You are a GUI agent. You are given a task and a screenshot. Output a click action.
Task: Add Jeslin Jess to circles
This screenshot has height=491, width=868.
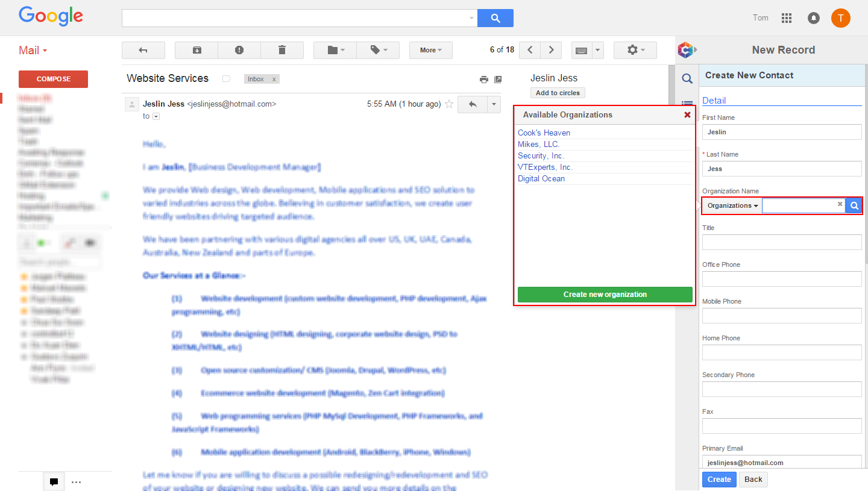click(558, 93)
